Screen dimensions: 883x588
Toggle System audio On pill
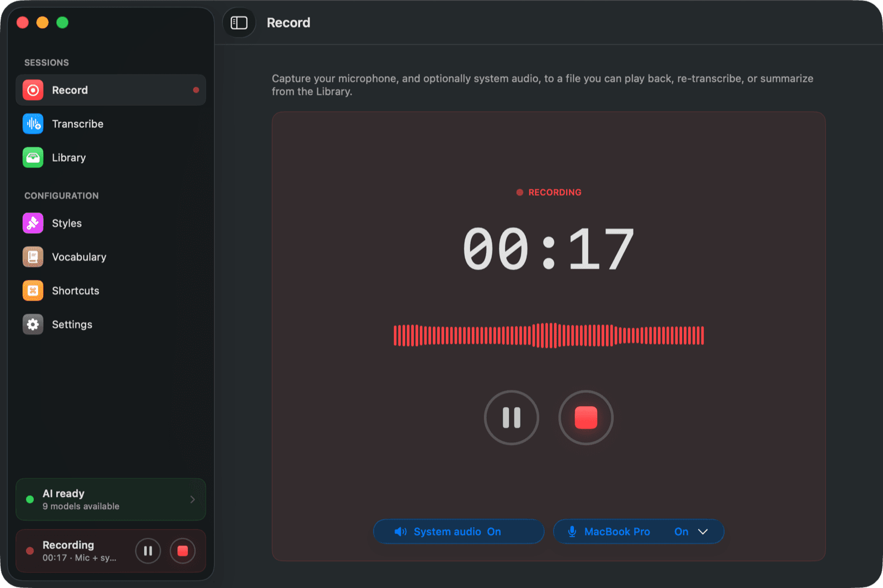tap(459, 532)
